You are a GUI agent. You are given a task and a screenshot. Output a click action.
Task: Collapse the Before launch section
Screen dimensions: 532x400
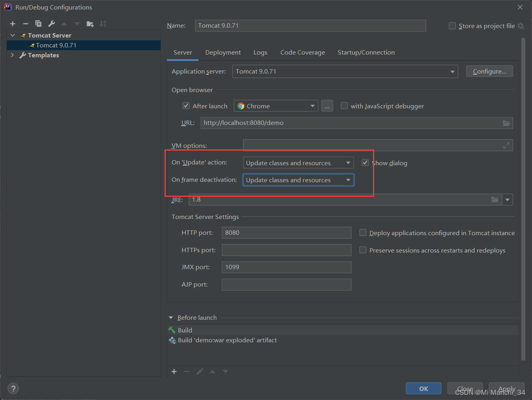coord(171,318)
